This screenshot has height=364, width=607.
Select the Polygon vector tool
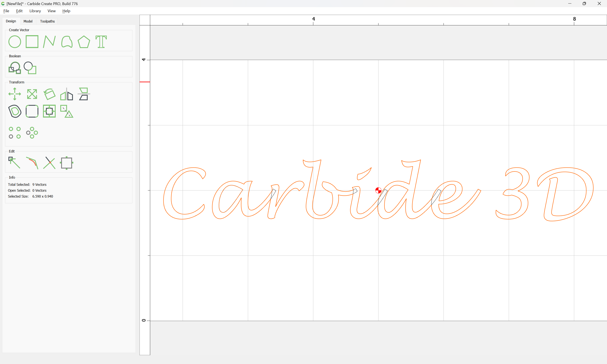tap(84, 42)
